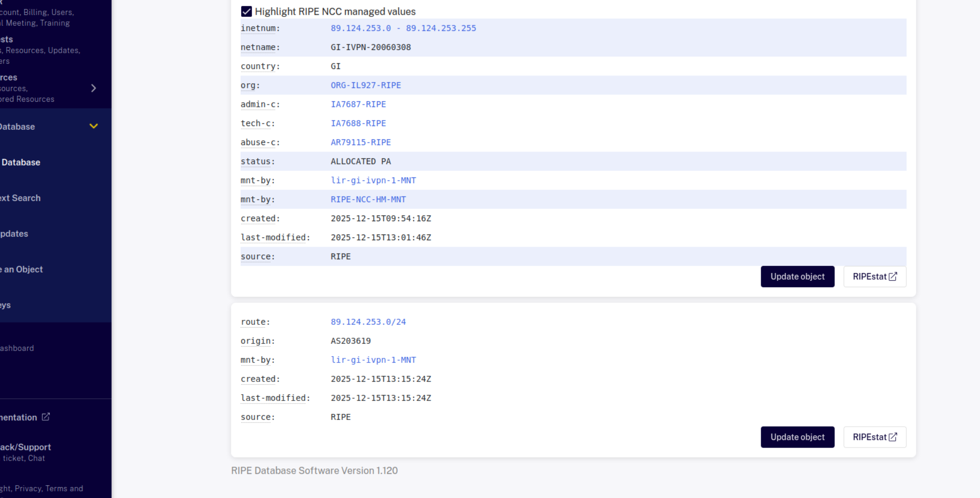
Task: Open the RIPE-NCC-HM-MNT maintainer link
Action: coord(368,199)
